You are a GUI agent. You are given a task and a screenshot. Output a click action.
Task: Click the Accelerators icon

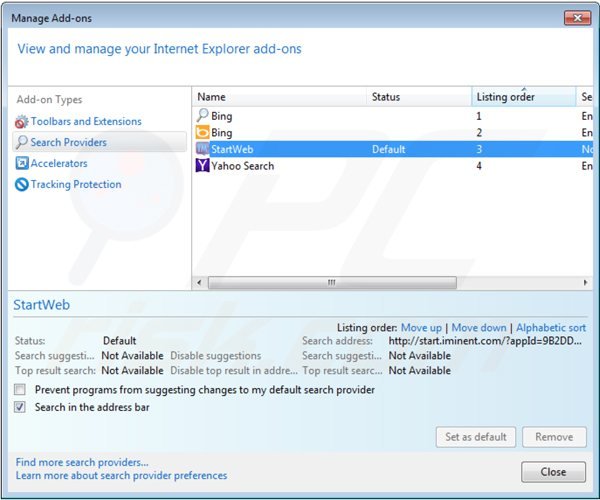22,163
